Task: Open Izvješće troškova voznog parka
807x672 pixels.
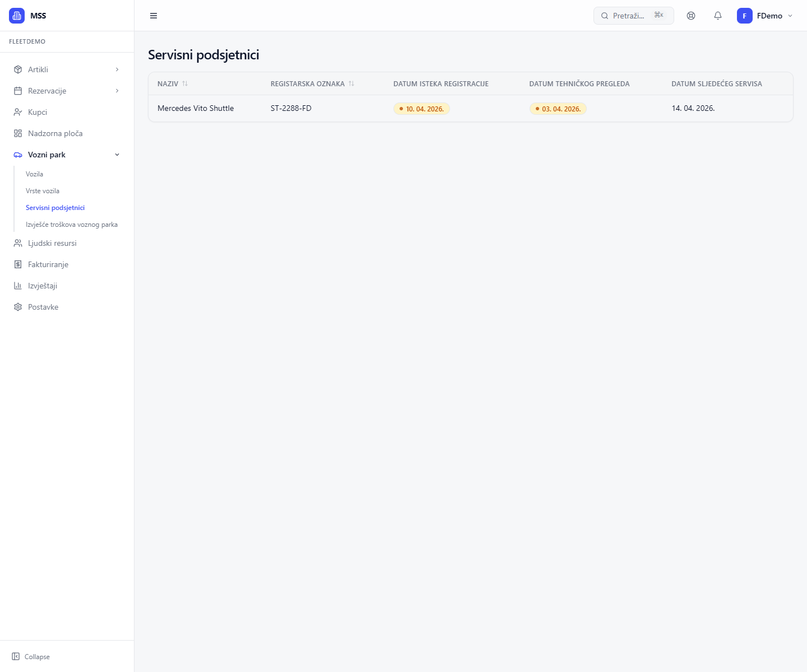Action: click(x=72, y=225)
